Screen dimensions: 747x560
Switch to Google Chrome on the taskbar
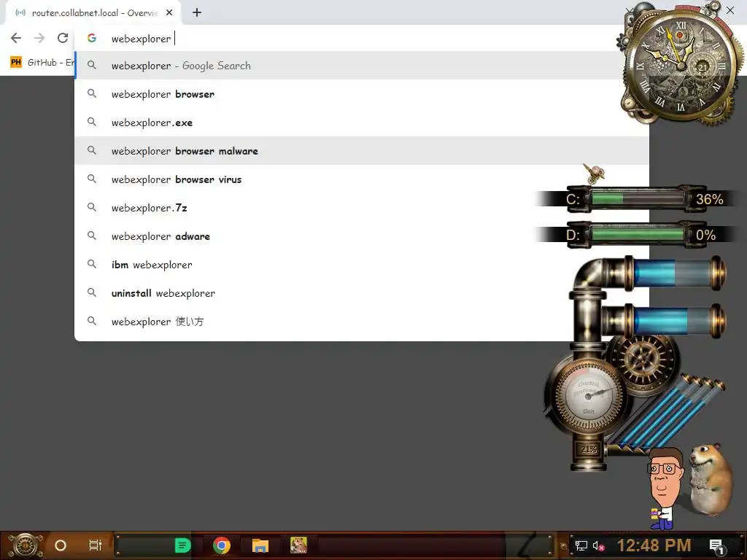(222, 545)
